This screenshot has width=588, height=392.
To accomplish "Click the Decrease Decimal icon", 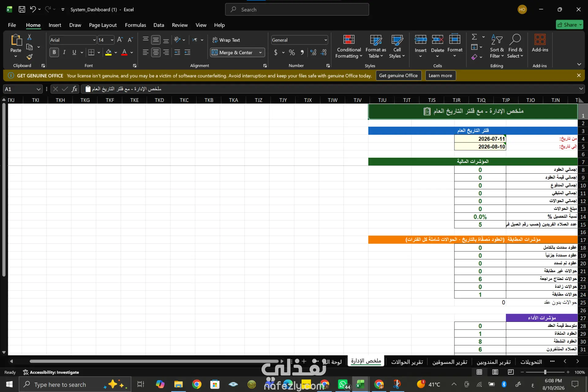I will point(324,52).
